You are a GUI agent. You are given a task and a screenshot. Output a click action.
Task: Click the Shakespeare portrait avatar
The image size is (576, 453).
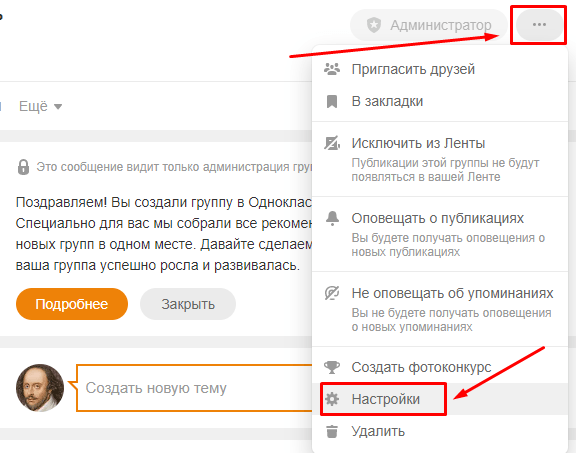tap(40, 388)
